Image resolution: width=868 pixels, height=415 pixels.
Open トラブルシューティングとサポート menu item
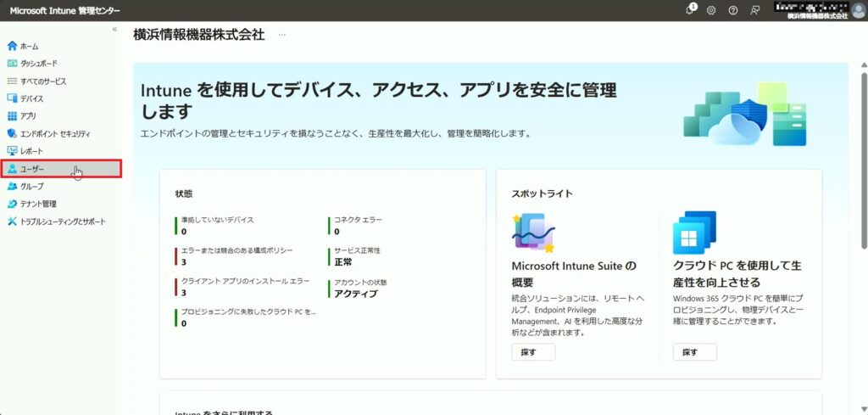click(x=61, y=222)
